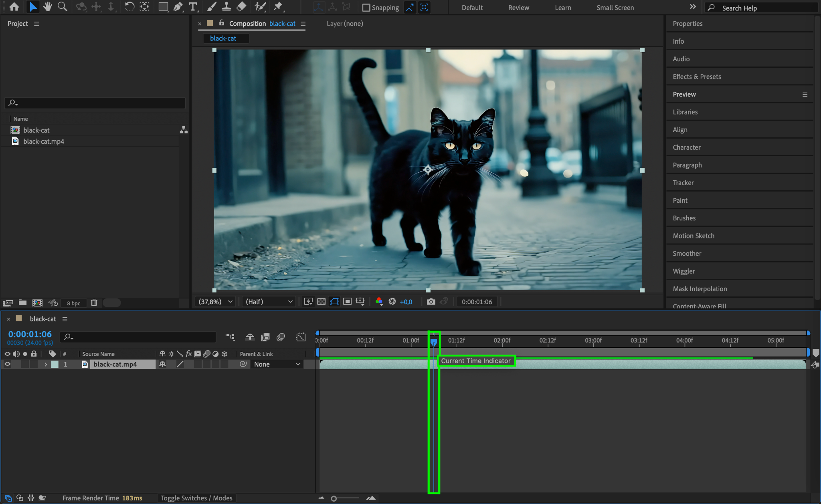Click Toggle Switches / Modes button
This screenshot has height=504, width=821.
tap(196, 498)
